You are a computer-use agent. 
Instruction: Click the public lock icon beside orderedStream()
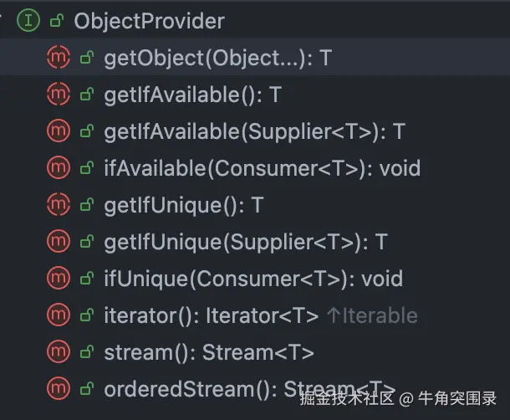coord(85,389)
